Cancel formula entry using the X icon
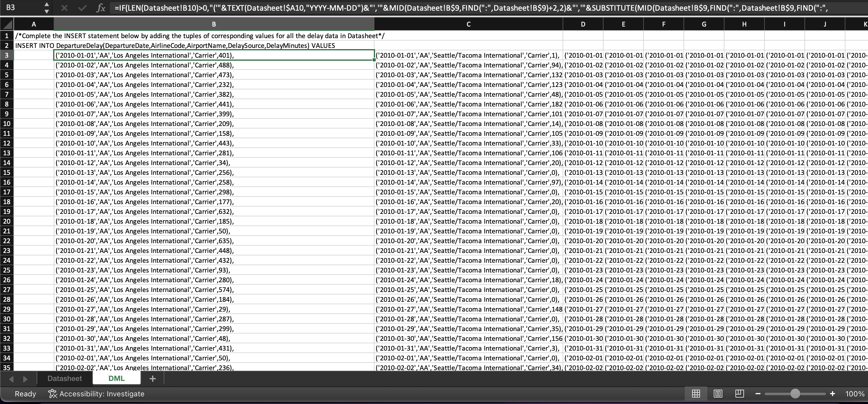 click(64, 7)
